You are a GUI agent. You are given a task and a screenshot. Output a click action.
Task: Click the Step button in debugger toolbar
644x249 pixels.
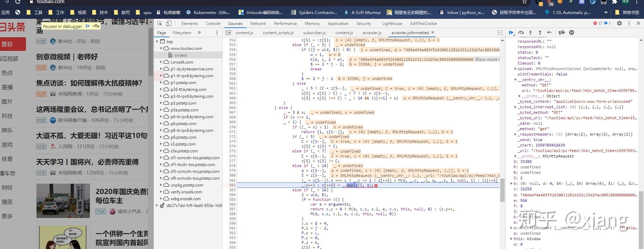[x=549, y=32]
